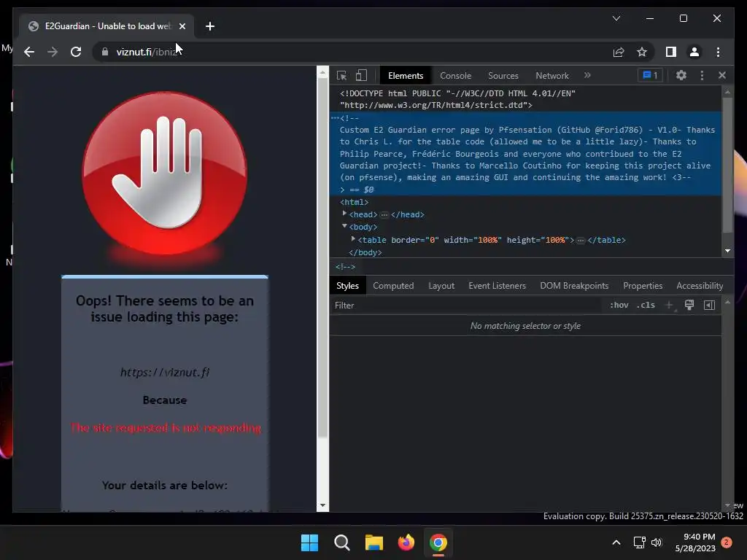Open the tab search chevron
Image resolution: width=747 pixels, height=560 pixels.
pyautogui.click(x=616, y=18)
